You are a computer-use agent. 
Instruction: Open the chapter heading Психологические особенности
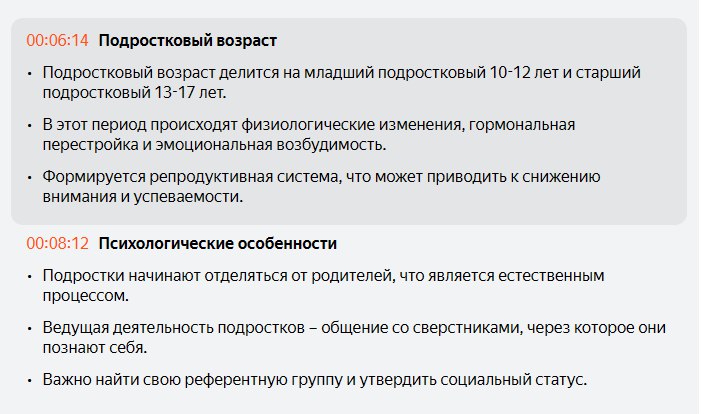click(218, 244)
